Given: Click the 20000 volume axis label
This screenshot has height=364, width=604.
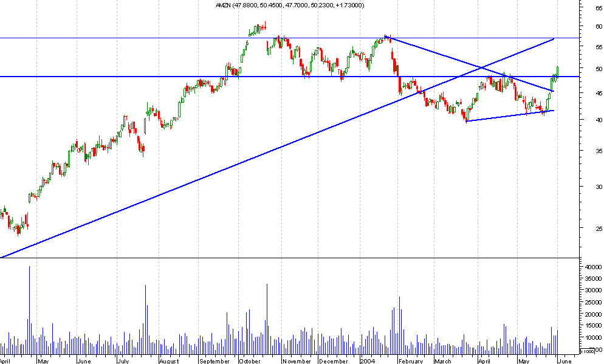Looking at the screenshot, I should tap(593, 314).
